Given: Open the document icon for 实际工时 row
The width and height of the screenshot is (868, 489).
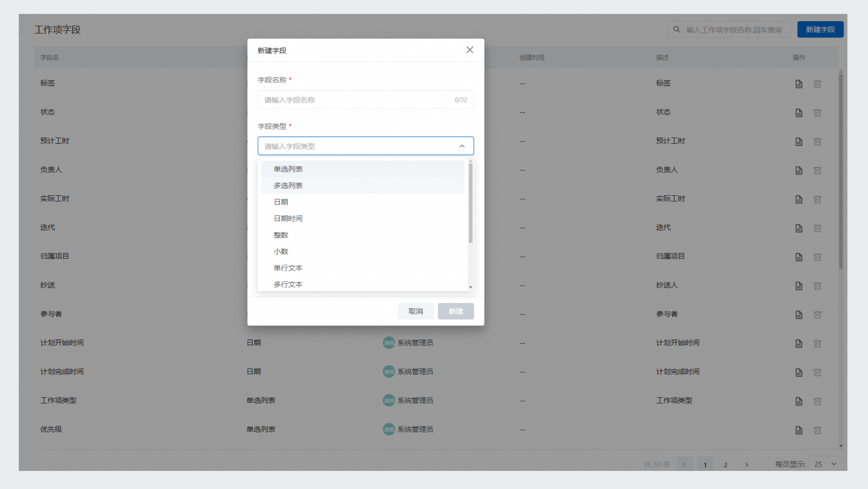Looking at the screenshot, I should 799,199.
